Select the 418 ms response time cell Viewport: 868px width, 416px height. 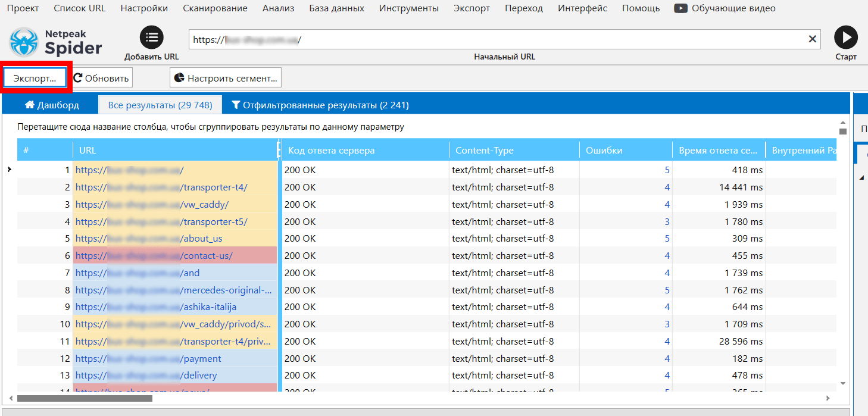point(719,170)
